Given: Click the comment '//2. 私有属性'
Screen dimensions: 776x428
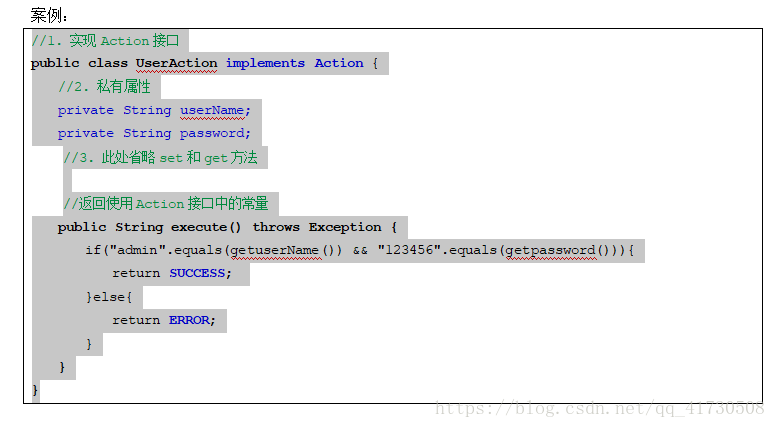Looking at the screenshot, I should tap(104, 87).
